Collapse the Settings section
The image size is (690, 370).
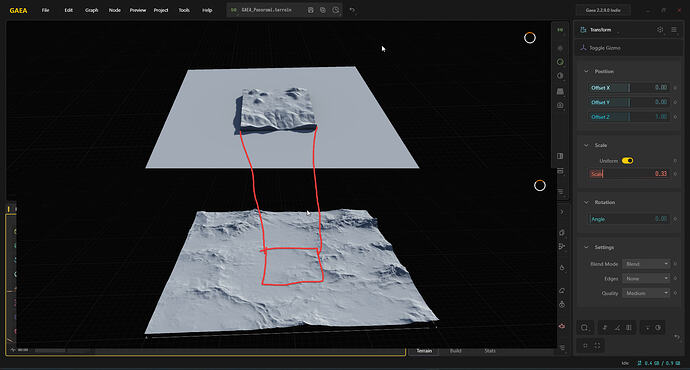[x=586, y=247]
